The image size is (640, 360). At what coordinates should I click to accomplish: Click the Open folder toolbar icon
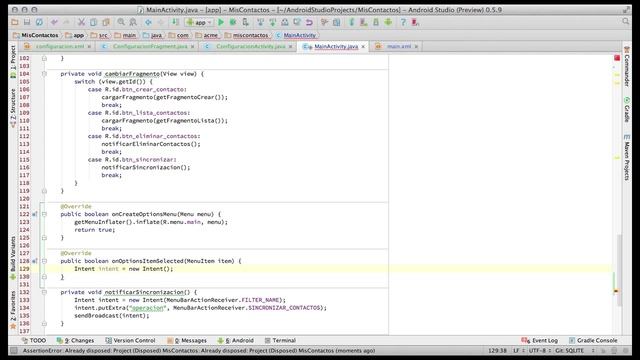pos(15,22)
